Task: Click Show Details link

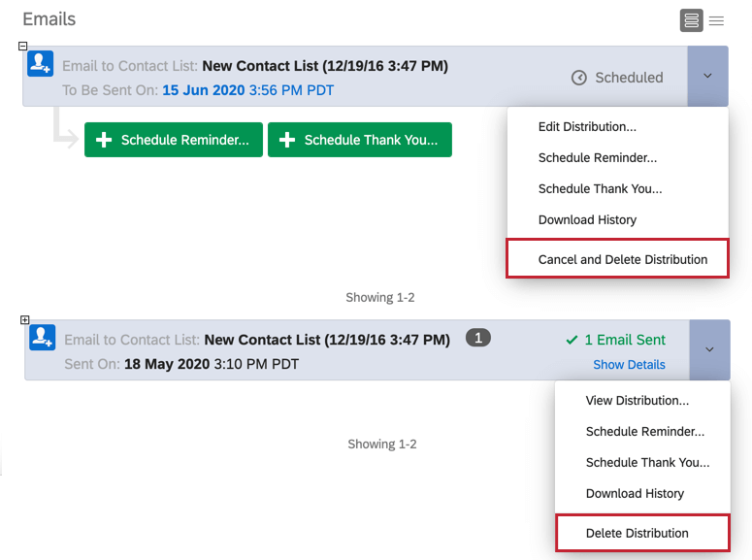Action: pos(629,365)
